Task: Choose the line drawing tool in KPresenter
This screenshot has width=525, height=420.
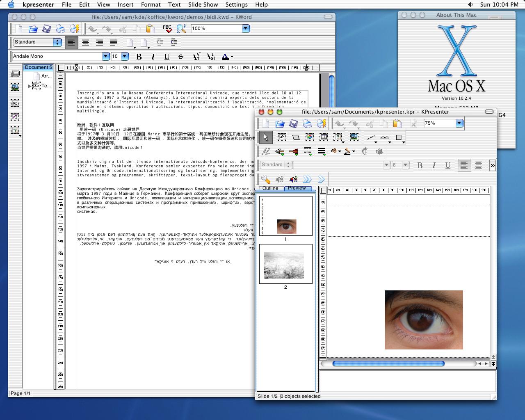Action: (x=371, y=138)
